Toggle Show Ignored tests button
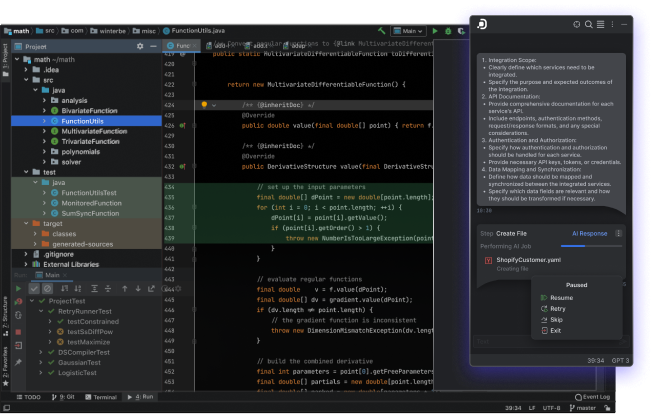The image size is (654, 414). tap(48, 289)
